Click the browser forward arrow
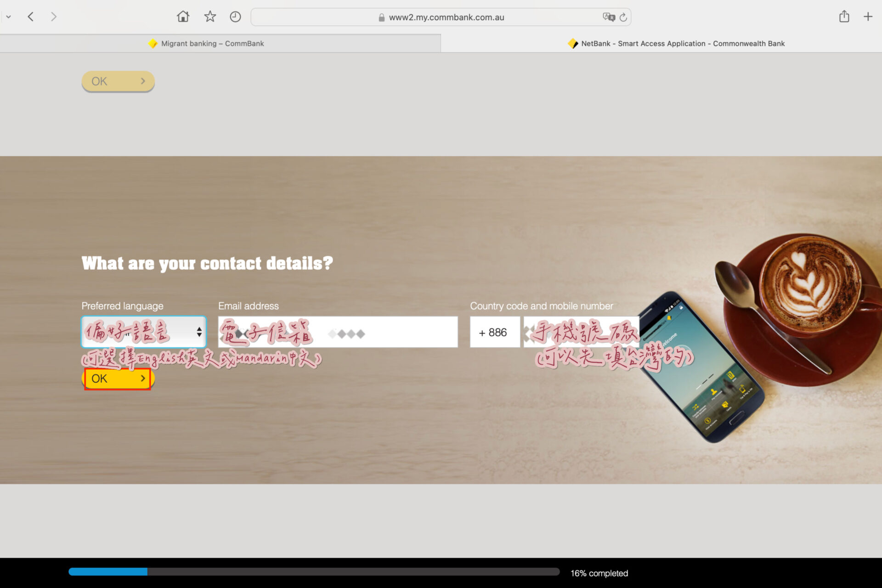This screenshot has width=882, height=588. [54, 17]
